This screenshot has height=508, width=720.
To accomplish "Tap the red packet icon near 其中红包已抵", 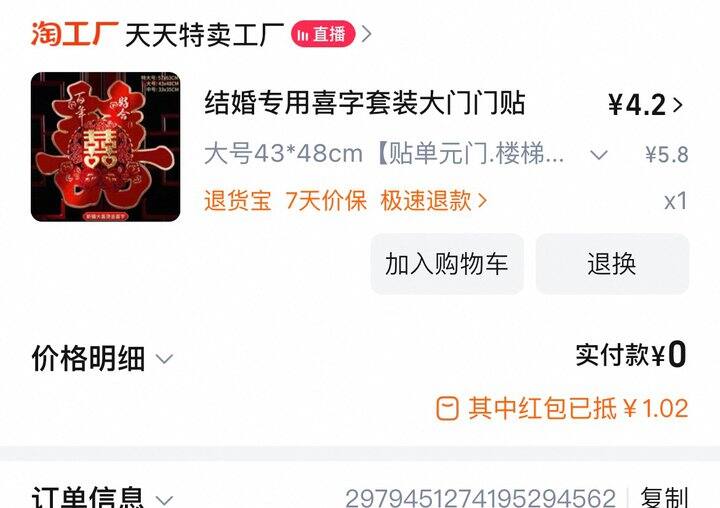I will pos(447,408).
